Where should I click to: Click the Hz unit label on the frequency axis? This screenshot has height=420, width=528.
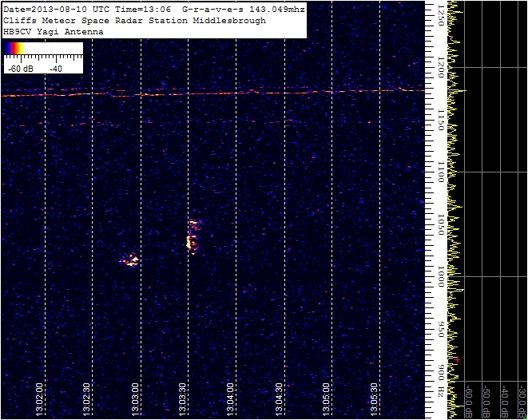(440, 391)
